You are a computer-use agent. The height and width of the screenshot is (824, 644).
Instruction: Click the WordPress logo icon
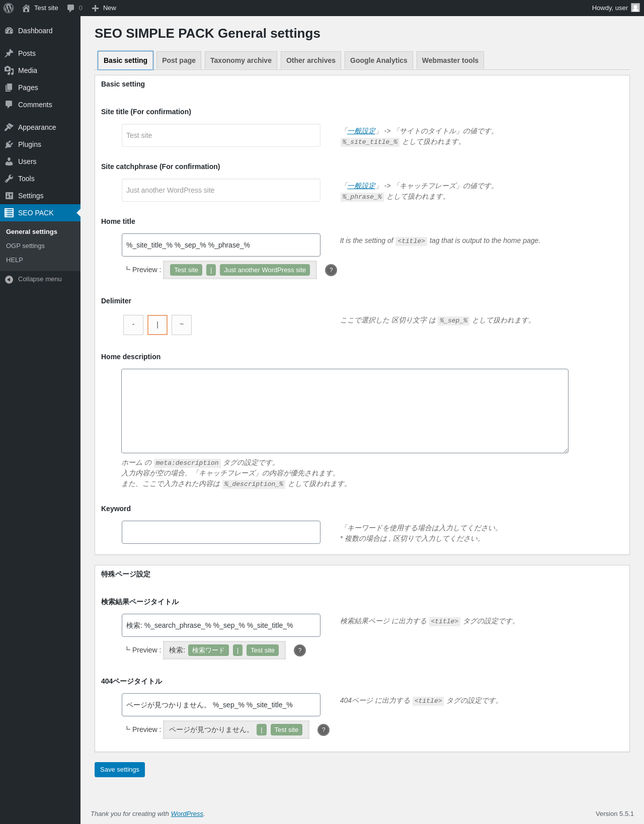(x=9, y=8)
